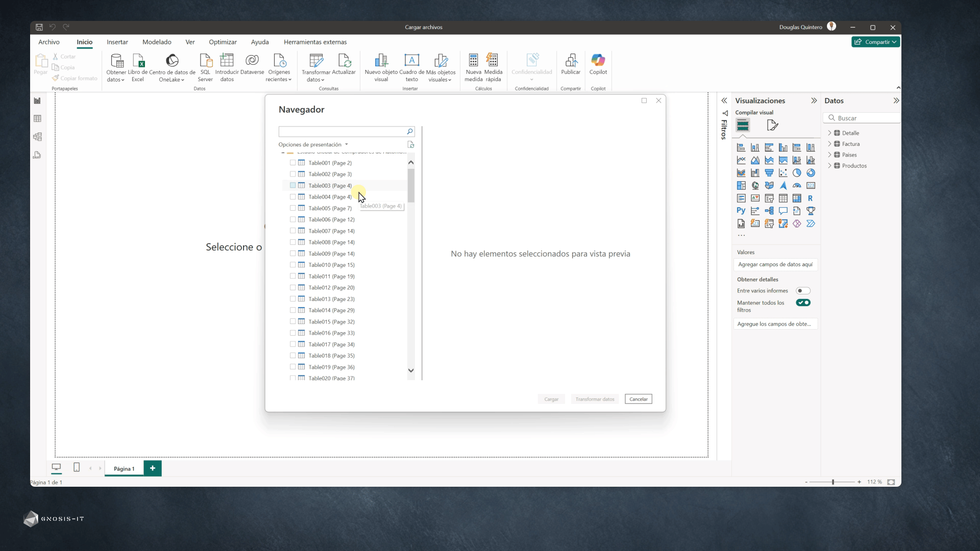Click the Actualizar refresh icon
The image size is (980, 551).
coord(344,61)
